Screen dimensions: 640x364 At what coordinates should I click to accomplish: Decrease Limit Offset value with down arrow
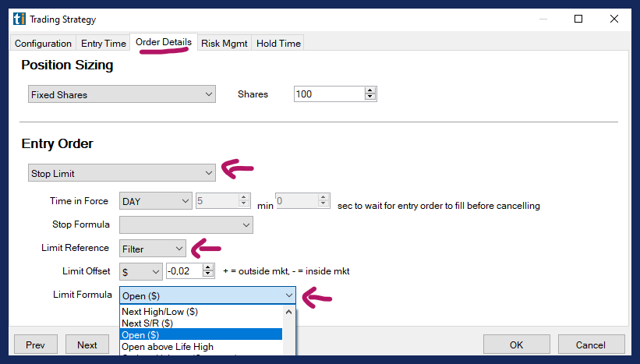[207, 274]
